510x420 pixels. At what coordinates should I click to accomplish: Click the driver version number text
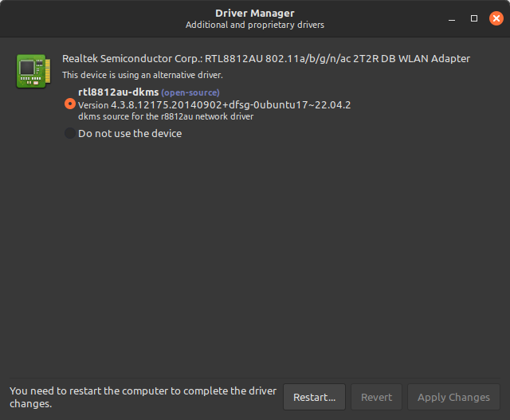point(214,104)
